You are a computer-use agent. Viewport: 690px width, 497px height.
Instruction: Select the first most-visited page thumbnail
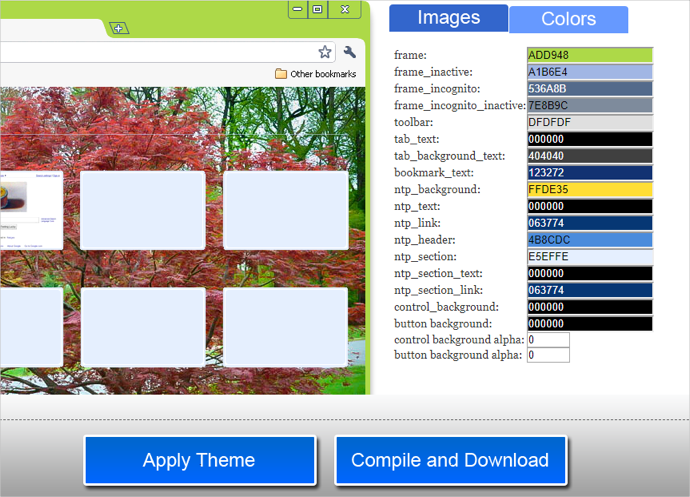[x=30, y=210]
